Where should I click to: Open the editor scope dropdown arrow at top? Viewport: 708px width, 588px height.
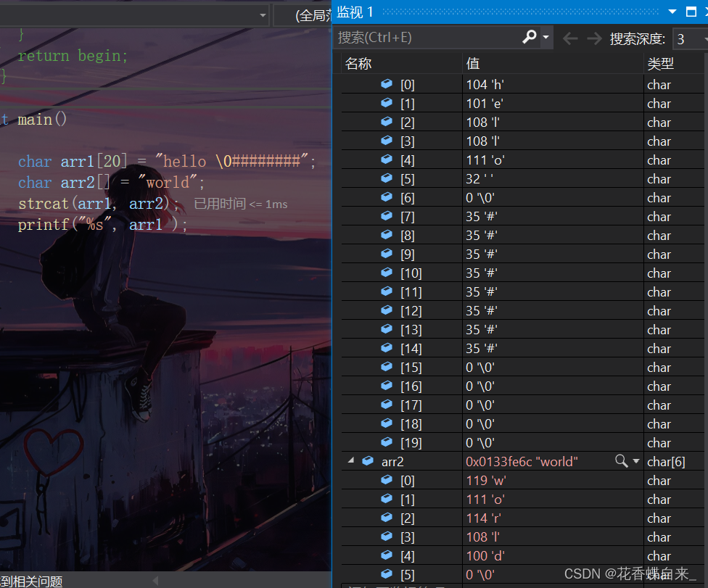tap(263, 15)
